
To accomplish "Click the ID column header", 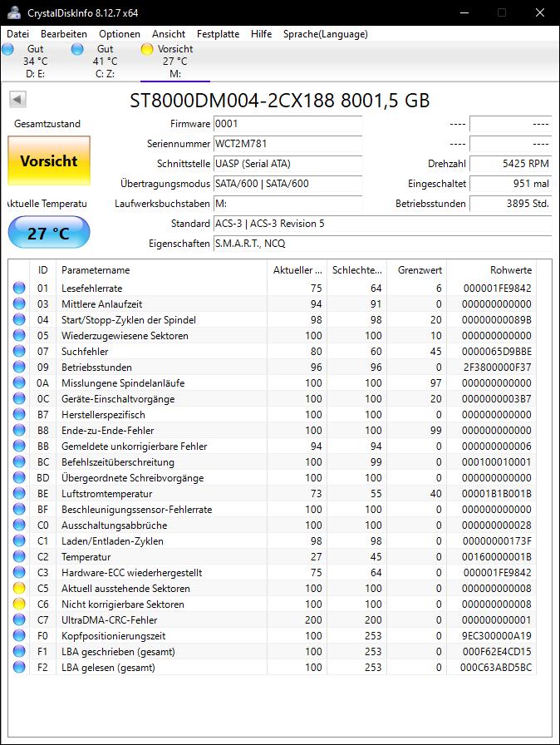I will [42, 270].
